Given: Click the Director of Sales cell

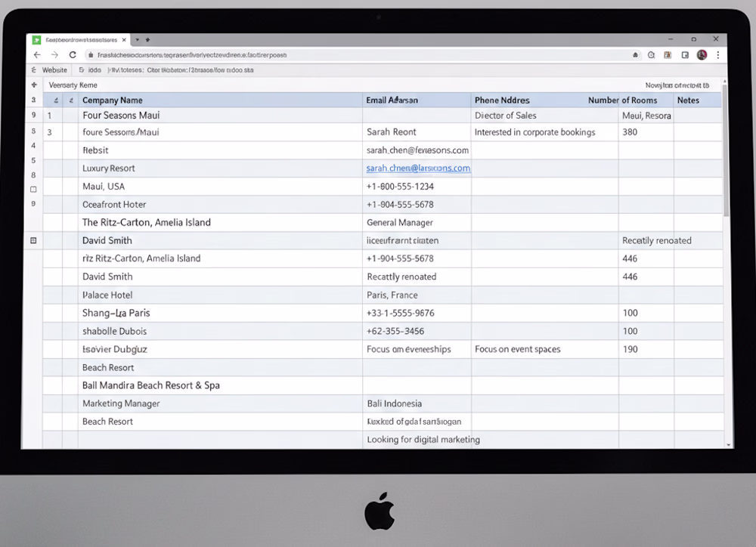Looking at the screenshot, I should (x=544, y=116).
